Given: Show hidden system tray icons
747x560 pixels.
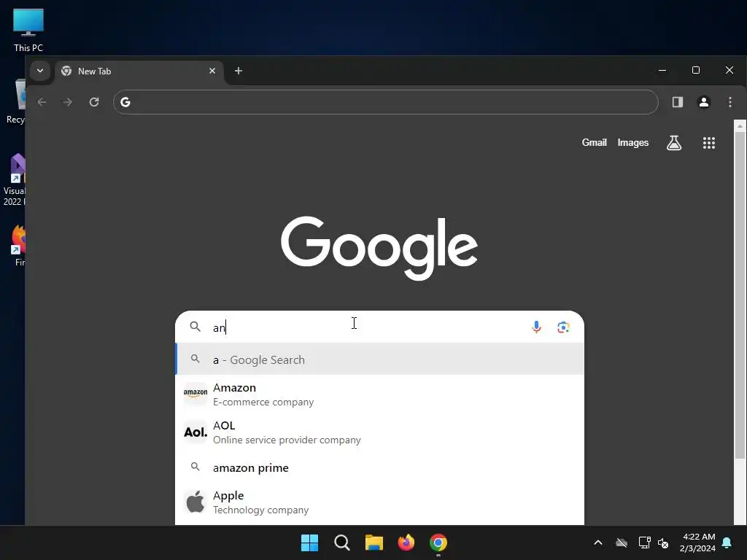Looking at the screenshot, I should [x=598, y=542].
